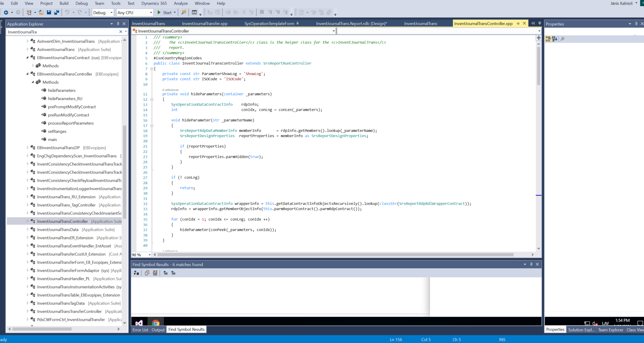Image resolution: width=644 pixels, height=343 pixels.
Task: Open the editor zoom 90 % dropdown
Action: click(141, 255)
